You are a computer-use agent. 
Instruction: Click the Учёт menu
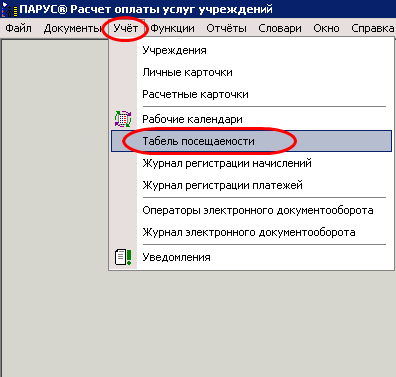125,28
